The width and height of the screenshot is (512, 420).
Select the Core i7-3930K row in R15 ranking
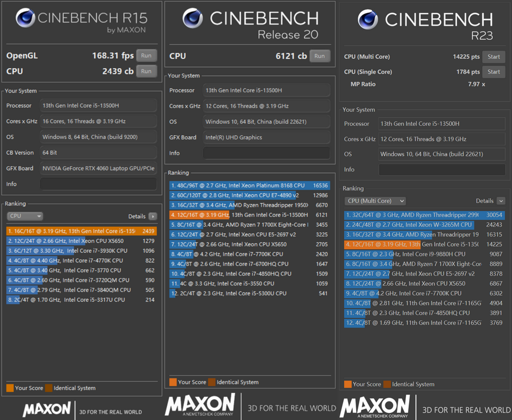coord(81,251)
